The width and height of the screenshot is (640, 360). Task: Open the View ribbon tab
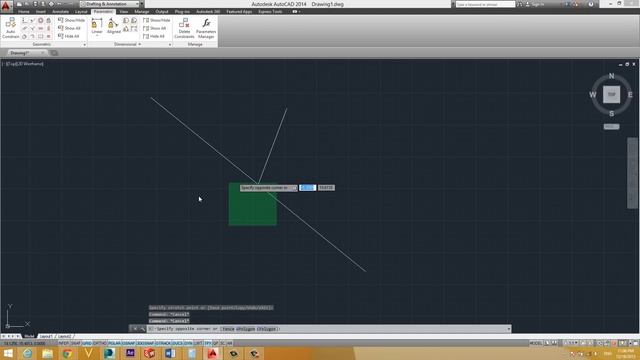(124, 12)
